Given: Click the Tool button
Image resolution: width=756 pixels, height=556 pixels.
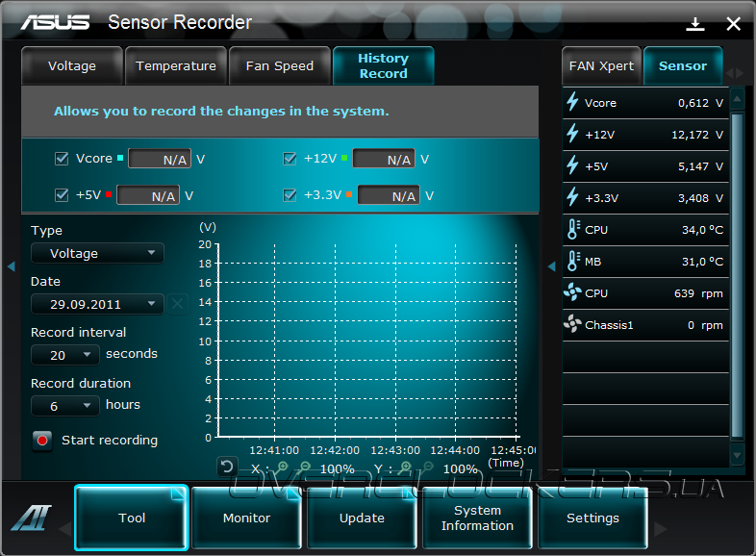Looking at the screenshot, I should pyautogui.click(x=131, y=518).
